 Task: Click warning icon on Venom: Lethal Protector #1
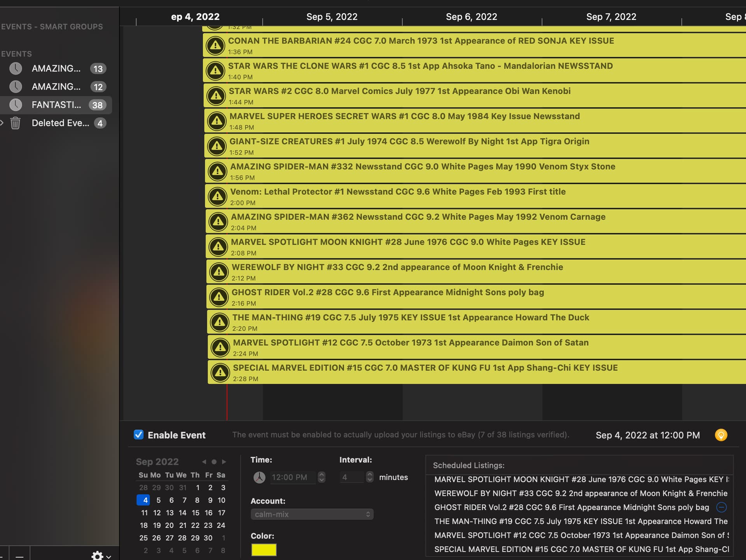218,197
